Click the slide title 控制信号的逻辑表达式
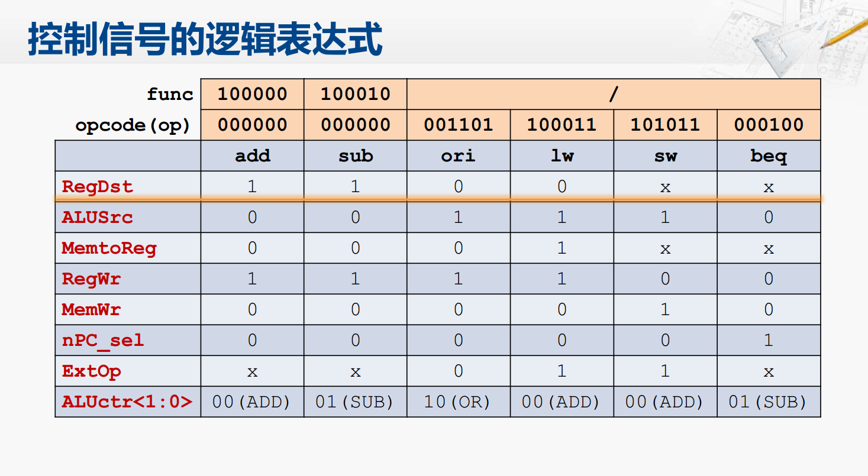The height and width of the screenshot is (476, 868). point(205,39)
